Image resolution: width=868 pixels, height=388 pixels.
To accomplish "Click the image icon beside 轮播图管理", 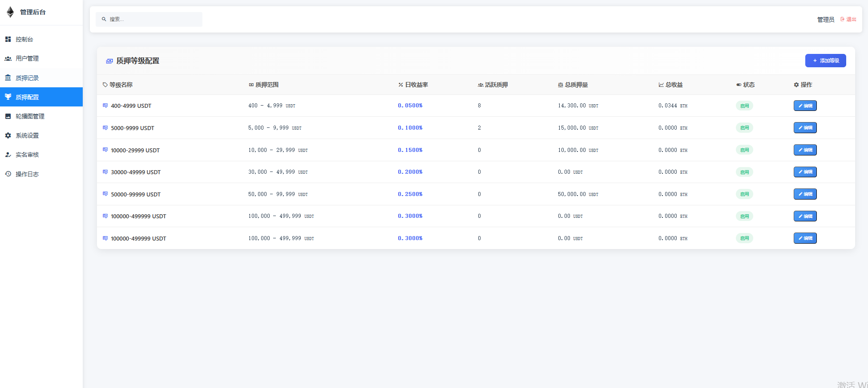I will (8, 116).
